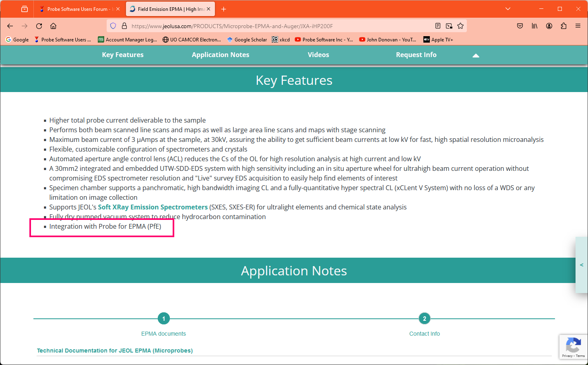Open the Request Info navigation item

point(416,55)
